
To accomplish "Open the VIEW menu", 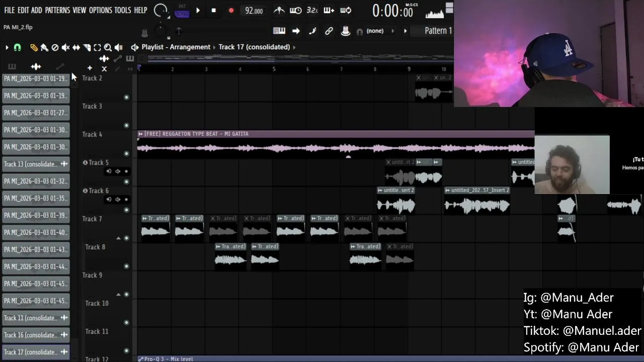I will (x=79, y=10).
